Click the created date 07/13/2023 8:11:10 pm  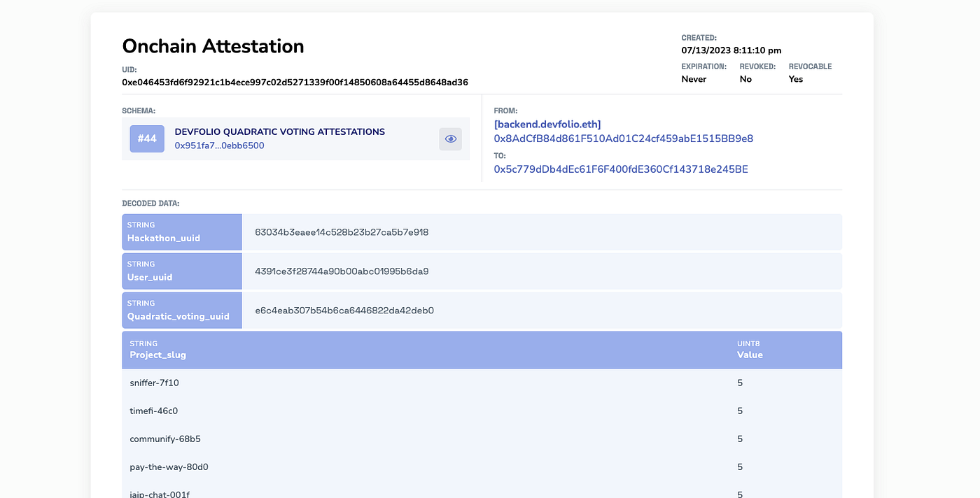[731, 50]
